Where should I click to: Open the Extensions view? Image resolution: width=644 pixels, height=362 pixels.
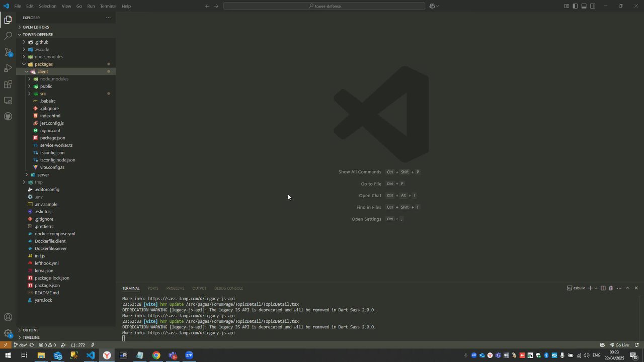[8, 84]
